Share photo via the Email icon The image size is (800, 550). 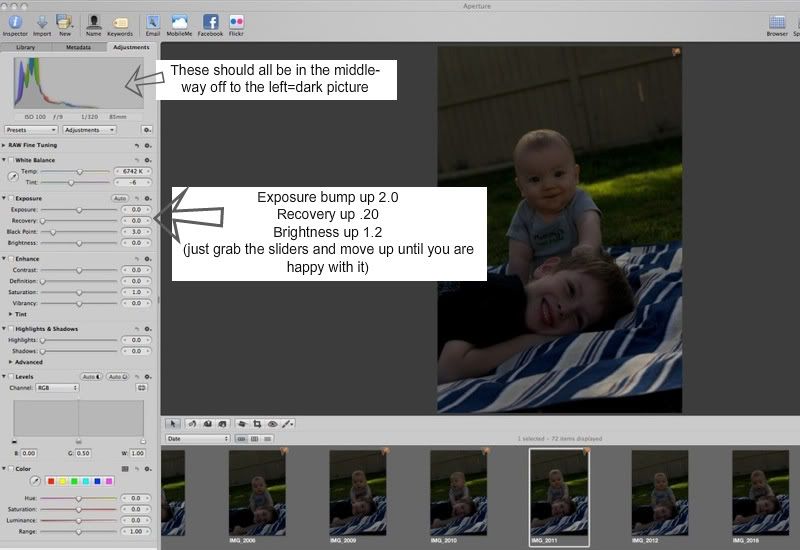click(153, 21)
